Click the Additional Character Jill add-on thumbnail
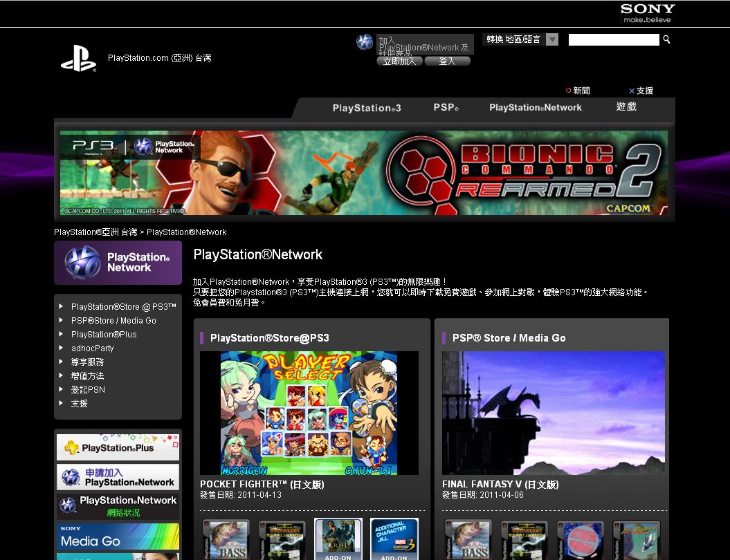The width and height of the screenshot is (730, 560). pyautogui.click(x=394, y=539)
